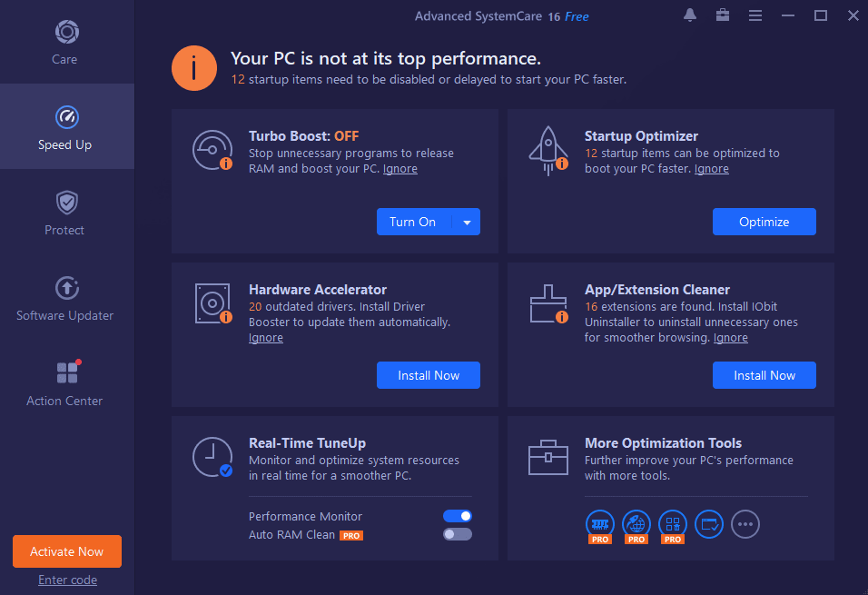Switch to the Care tab label
Image resolution: width=868 pixels, height=595 pixels.
tap(64, 59)
